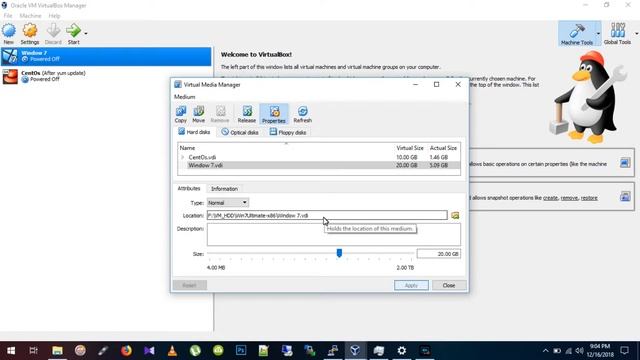Click the 20.00 GB size field

[439, 253]
